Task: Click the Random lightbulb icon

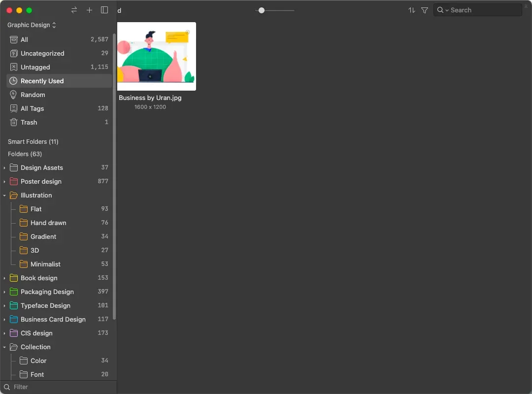Action: (x=14, y=95)
